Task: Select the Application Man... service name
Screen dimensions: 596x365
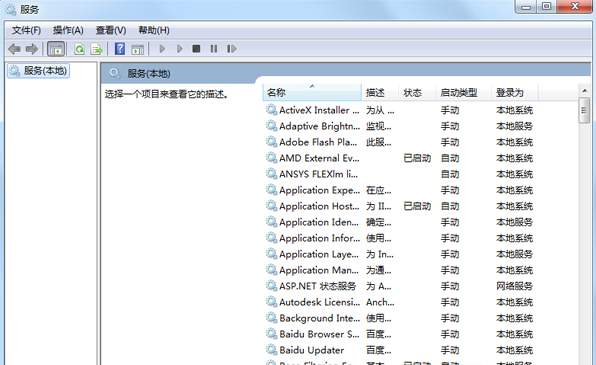Action: tap(319, 270)
